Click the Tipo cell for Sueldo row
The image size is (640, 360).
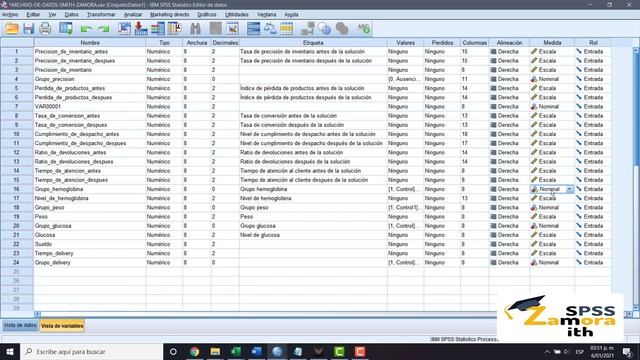(164, 244)
